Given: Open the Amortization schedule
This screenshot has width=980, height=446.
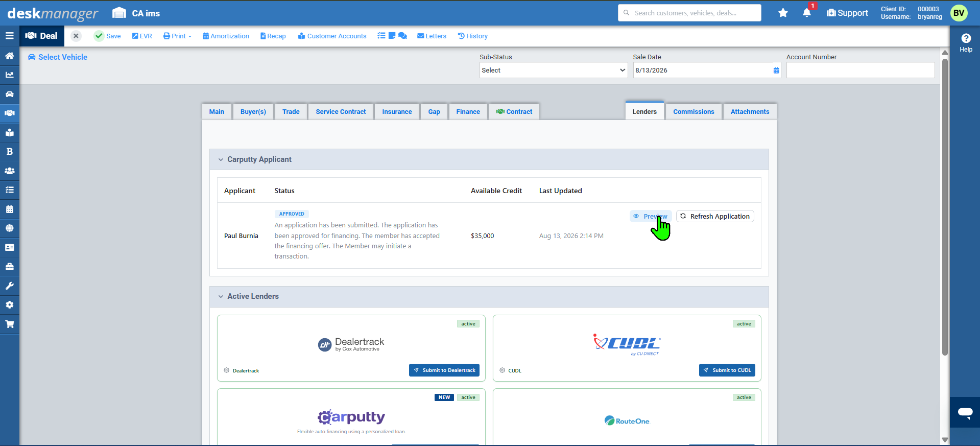Looking at the screenshot, I should (x=226, y=36).
